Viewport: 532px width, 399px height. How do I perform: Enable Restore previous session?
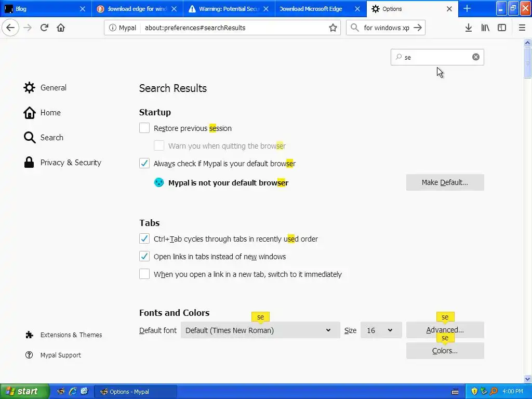(144, 128)
